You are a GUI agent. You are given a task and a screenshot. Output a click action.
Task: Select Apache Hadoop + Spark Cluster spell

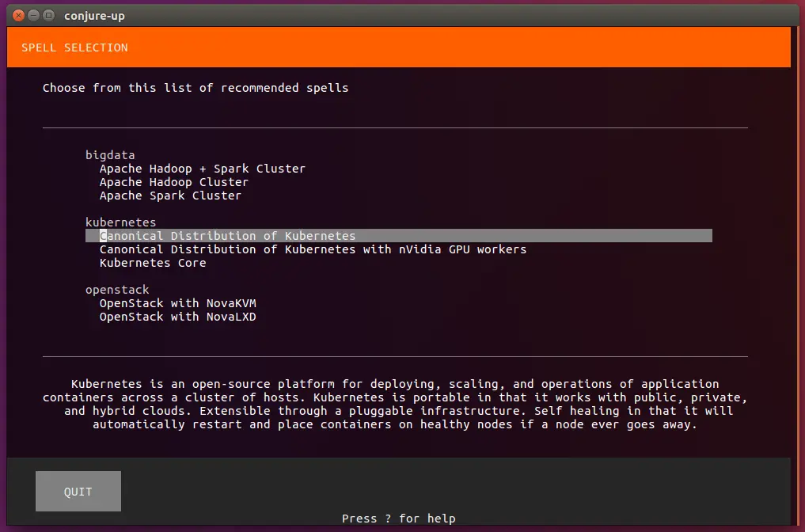[203, 169]
